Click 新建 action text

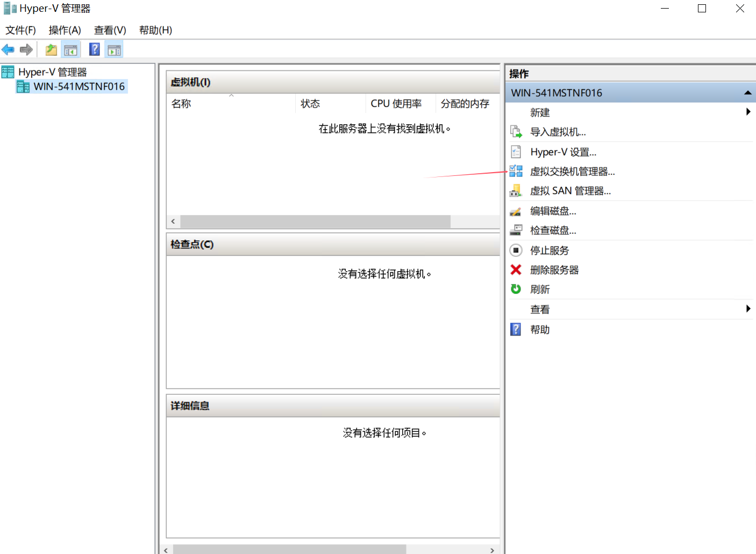point(539,112)
